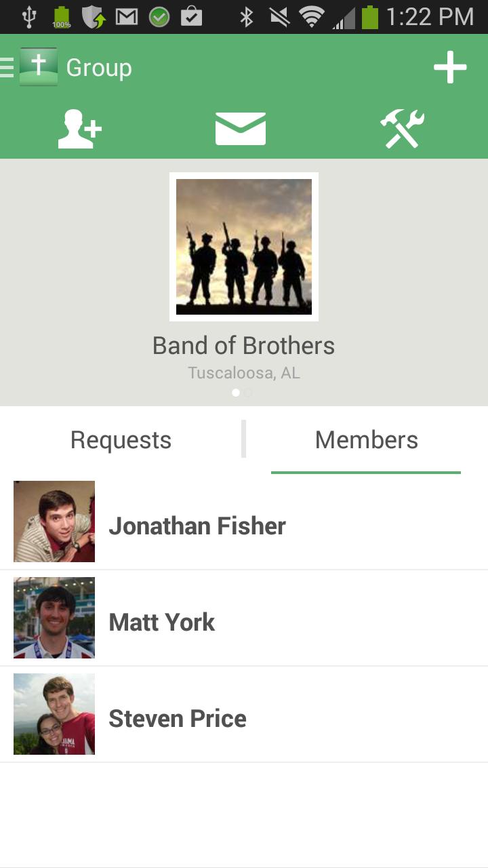Tap Matt York's profile photo

coord(54,618)
